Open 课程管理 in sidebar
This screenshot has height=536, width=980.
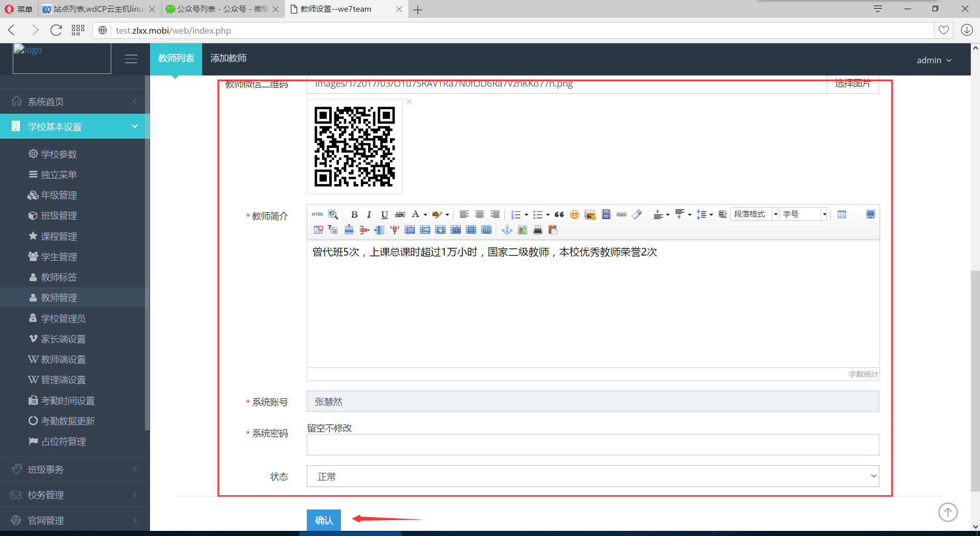pos(59,237)
